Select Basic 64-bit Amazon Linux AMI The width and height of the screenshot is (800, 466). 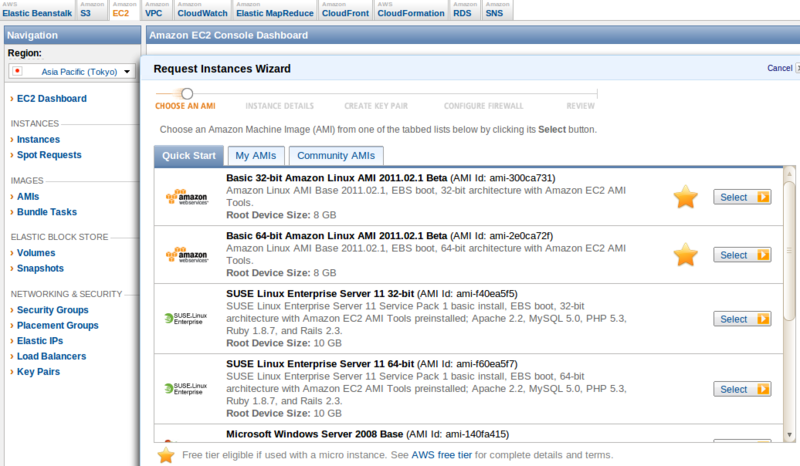tap(742, 255)
